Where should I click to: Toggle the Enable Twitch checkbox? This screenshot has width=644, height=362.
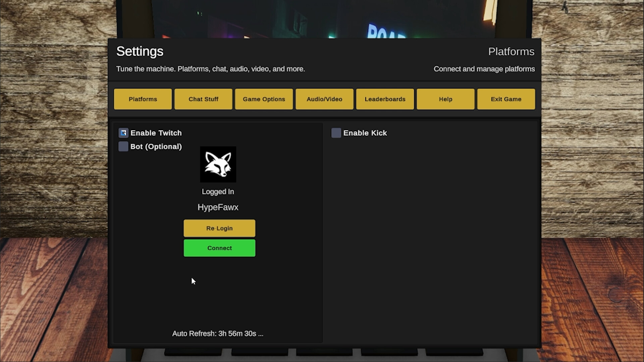point(123,133)
